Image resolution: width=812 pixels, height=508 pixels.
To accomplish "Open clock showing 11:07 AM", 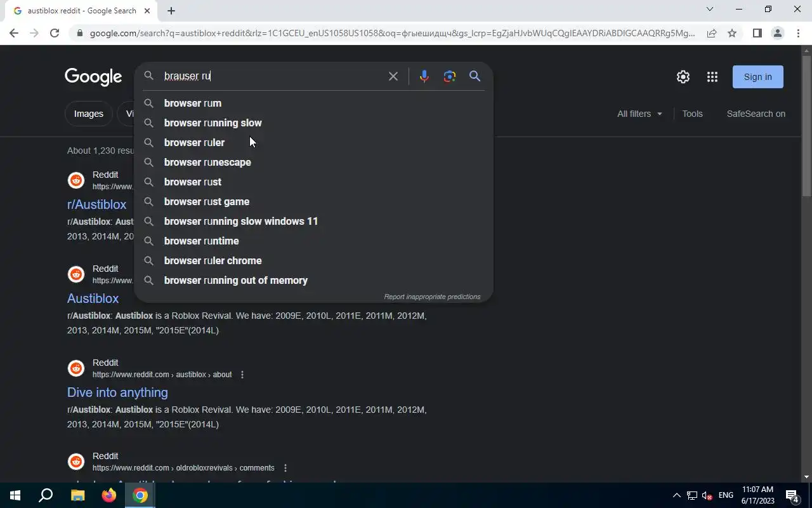I will click(757, 495).
